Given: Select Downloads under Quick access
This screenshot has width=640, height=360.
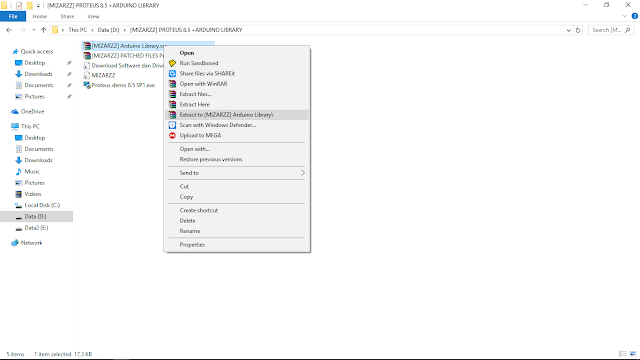Looking at the screenshot, I should (x=38, y=74).
